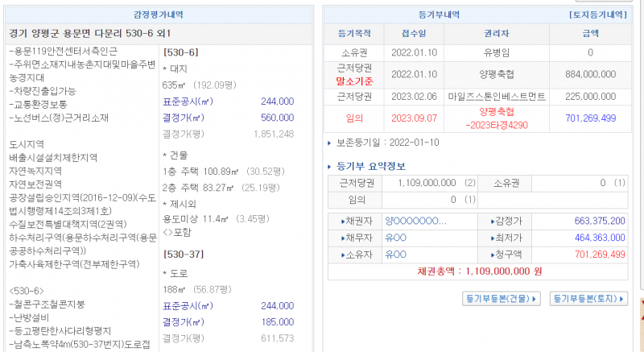Open the 등기부등본(건물) document button
644x352 pixels.
tap(502, 298)
